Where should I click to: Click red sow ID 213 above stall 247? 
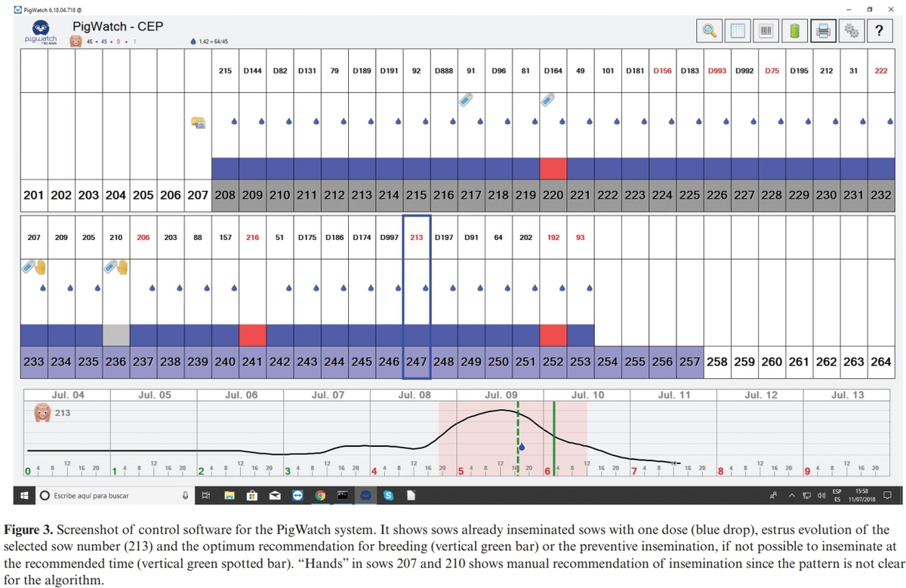point(416,237)
